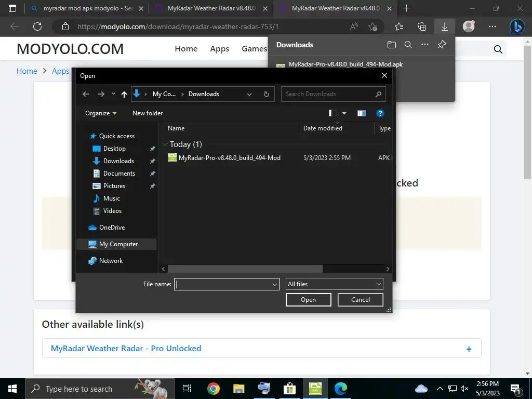Viewport: 532px width, 399px height.
Task: Open a new Edge tab
Action: (406, 8)
